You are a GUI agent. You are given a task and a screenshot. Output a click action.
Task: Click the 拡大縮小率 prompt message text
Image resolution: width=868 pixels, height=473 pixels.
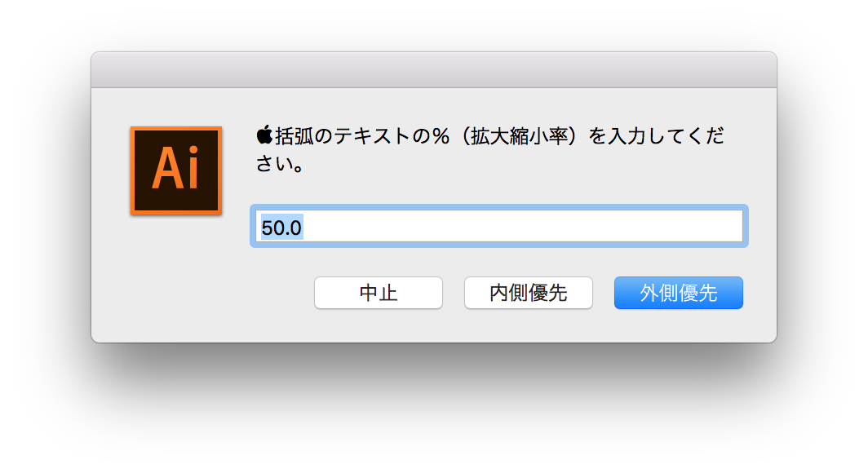click(x=489, y=148)
